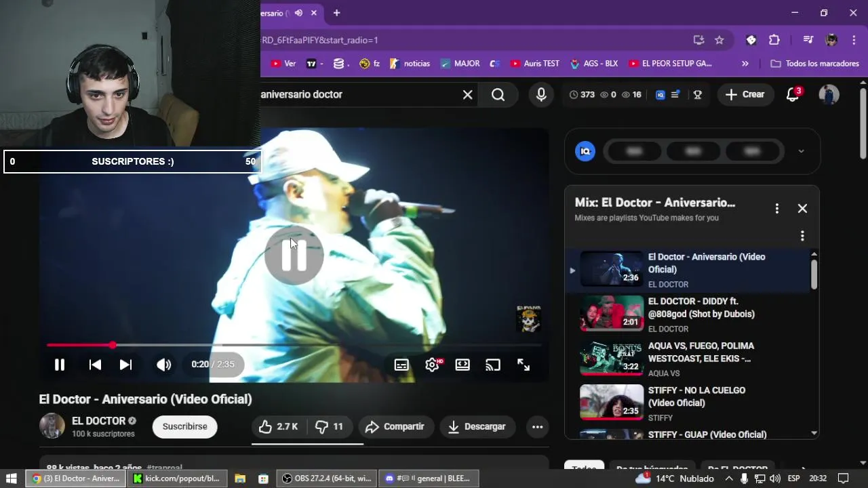The image size is (868, 488).
Task: Play El Doctor - Aniversario from playlist
Action: pyautogui.click(x=688, y=270)
